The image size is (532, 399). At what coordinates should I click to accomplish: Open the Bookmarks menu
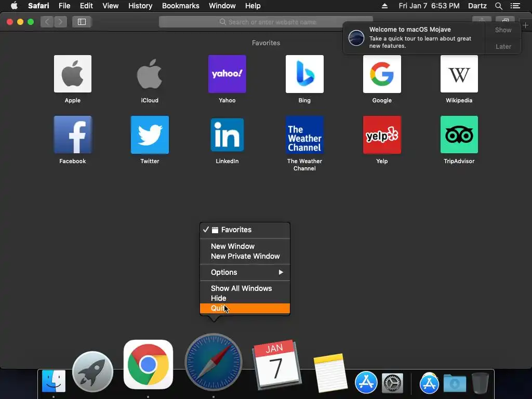(180, 6)
